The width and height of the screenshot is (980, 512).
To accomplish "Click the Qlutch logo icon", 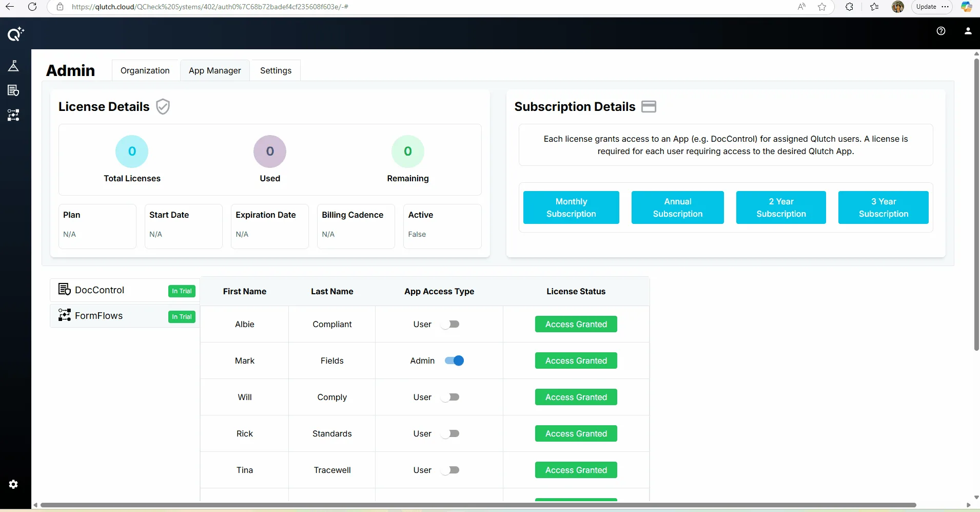I will (x=15, y=34).
